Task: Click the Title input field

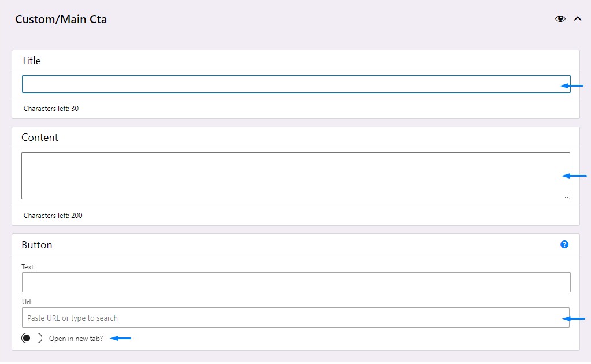Action: pyautogui.click(x=296, y=84)
